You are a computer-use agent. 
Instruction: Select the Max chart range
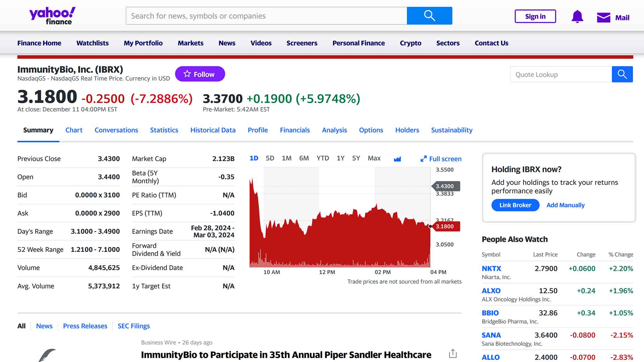tap(374, 158)
